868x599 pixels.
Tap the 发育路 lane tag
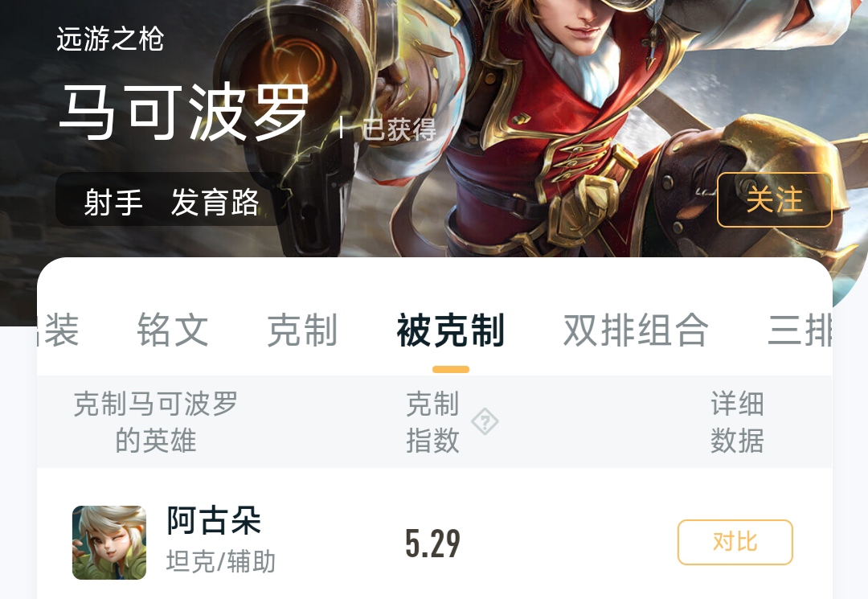click(215, 202)
